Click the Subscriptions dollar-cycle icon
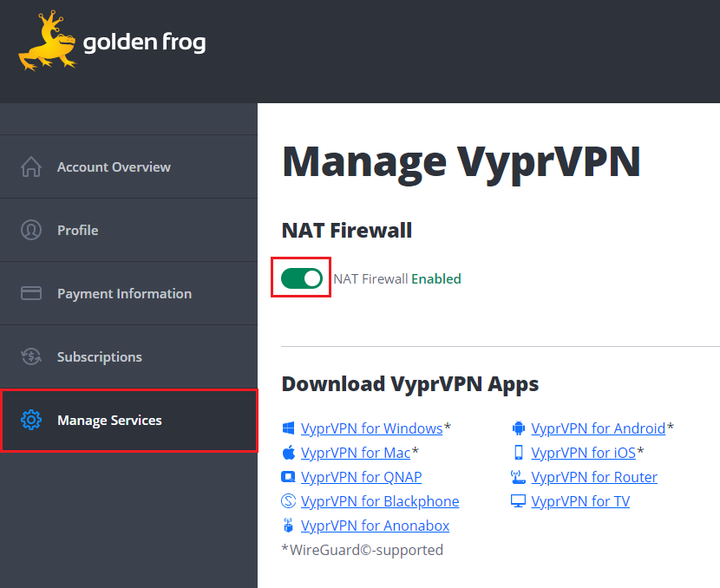The width and height of the screenshot is (720, 588). tap(31, 356)
